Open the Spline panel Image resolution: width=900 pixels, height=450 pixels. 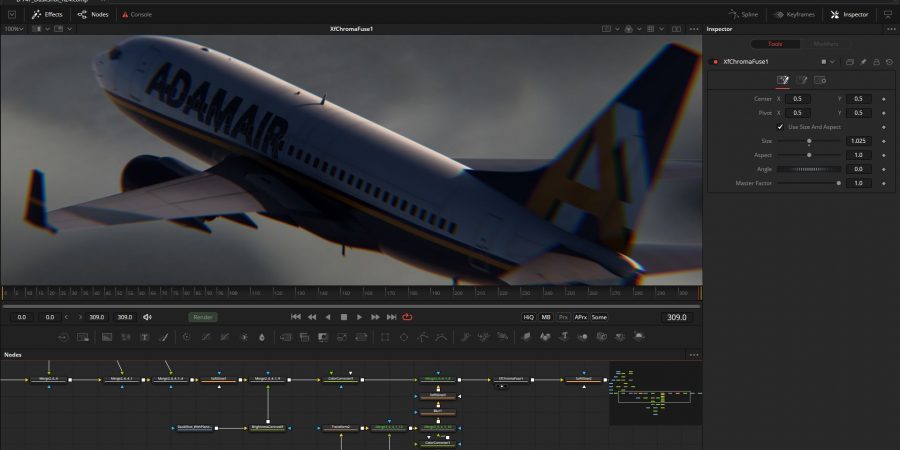point(743,14)
